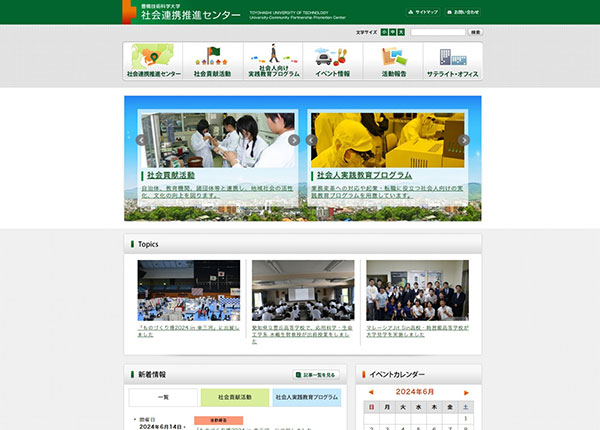600x430 pixels.
Task: Open the ものづくり博2024 exhibition hall topic photo
Action: pyautogui.click(x=189, y=290)
